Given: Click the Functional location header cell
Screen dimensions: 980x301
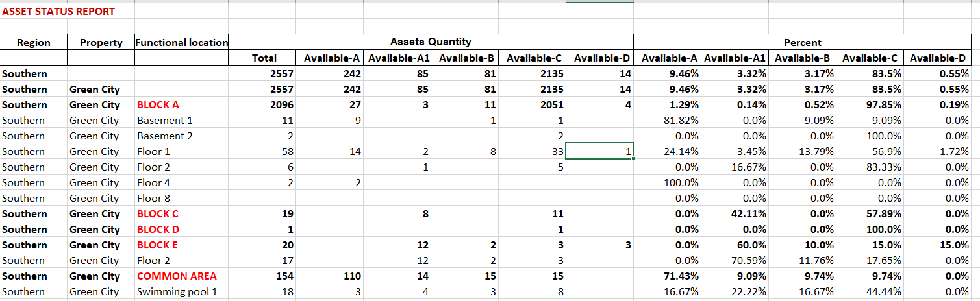Looking at the screenshot, I should point(181,43).
